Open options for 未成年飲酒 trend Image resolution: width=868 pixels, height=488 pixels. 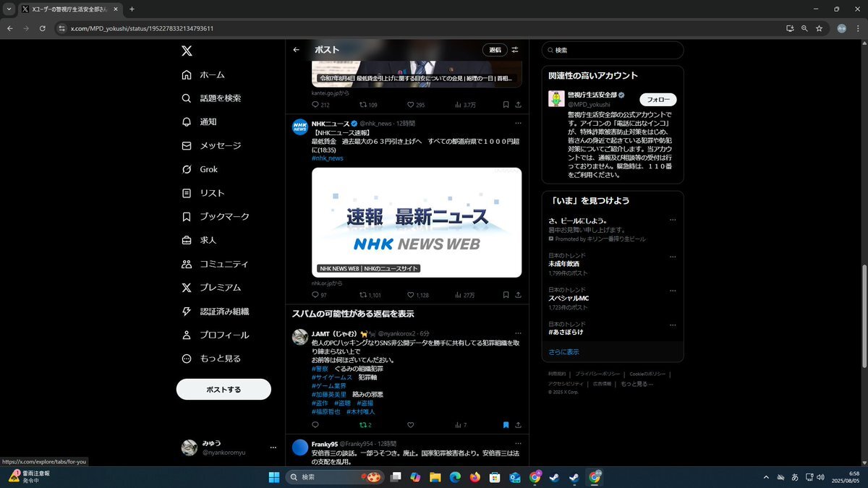(673, 255)
